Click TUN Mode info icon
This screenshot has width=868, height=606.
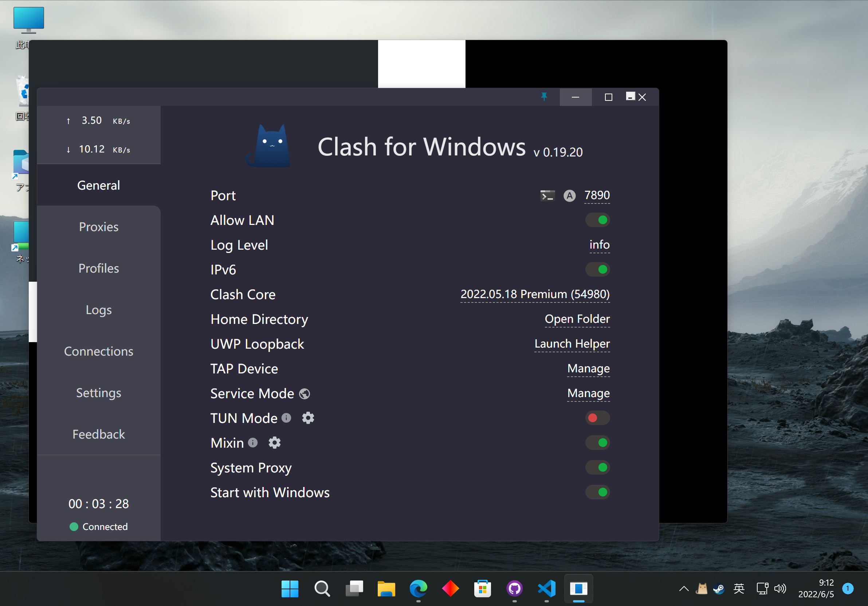tap(287, 417)
